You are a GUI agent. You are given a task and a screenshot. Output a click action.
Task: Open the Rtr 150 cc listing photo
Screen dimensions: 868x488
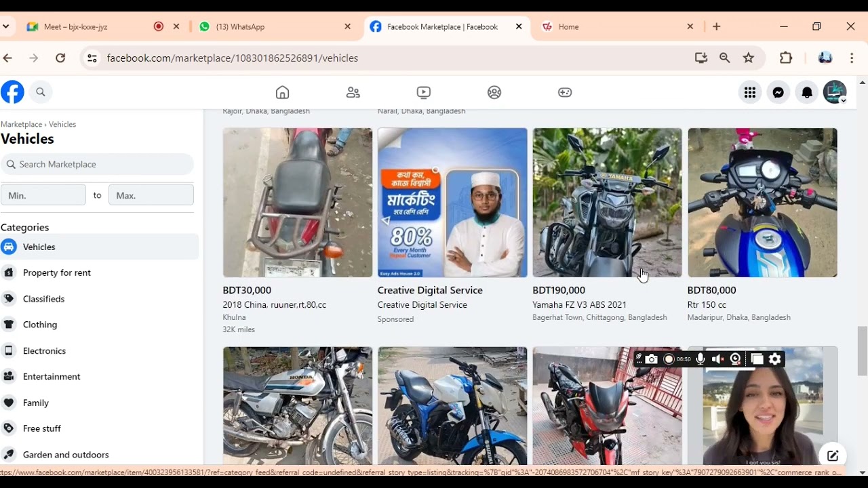point(762,203)
